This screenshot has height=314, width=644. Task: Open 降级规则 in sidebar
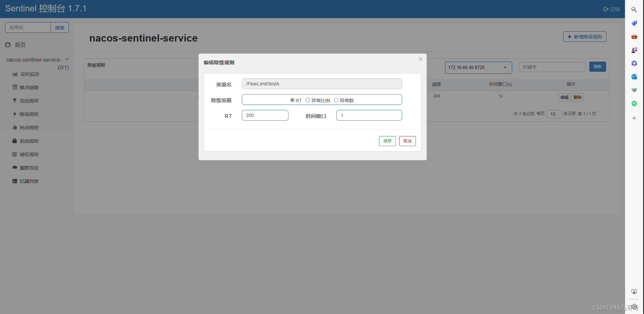(x=29, y=114)
